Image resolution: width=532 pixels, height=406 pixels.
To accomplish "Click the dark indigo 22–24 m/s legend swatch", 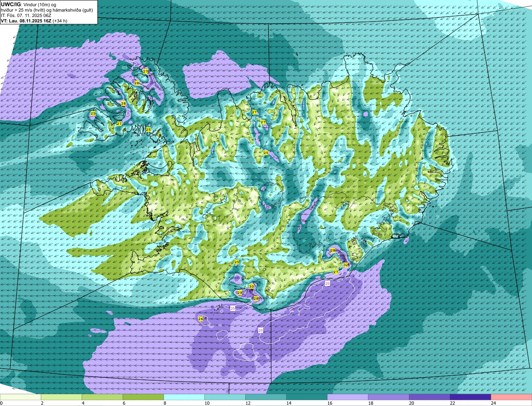I will pos(470,397).
